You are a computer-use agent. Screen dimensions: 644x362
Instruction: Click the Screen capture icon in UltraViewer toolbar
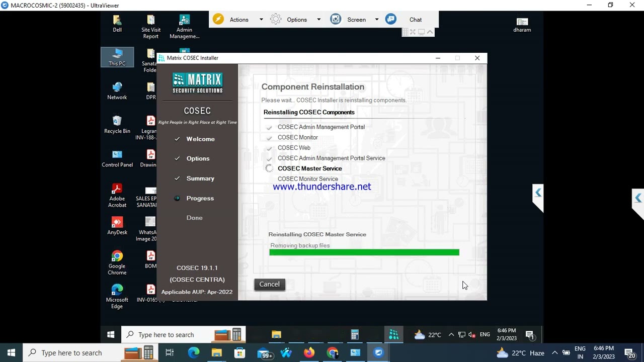(336, 19)
